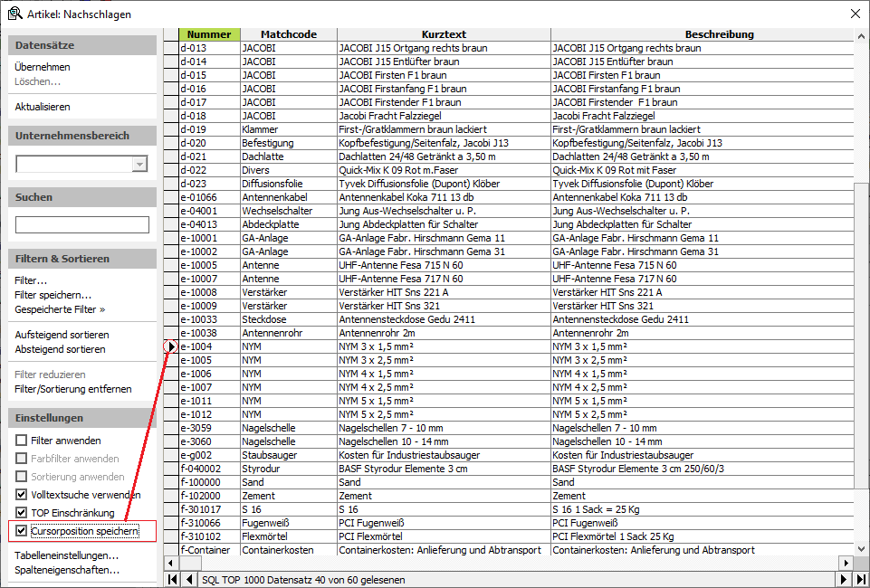Open the Unternehmensbereich dropdown
The height and width of the screenshot is (588, 870).
pyautogui.click(x=139, y=164)
